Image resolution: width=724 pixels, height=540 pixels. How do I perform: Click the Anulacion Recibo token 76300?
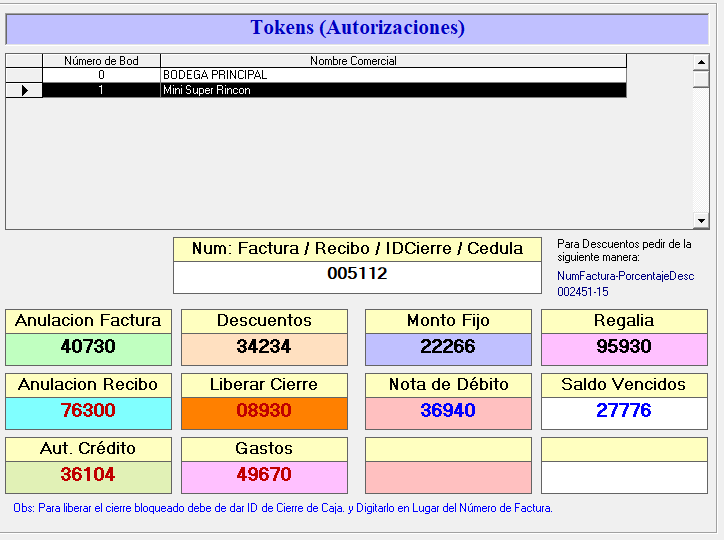(x=88, y=412)
